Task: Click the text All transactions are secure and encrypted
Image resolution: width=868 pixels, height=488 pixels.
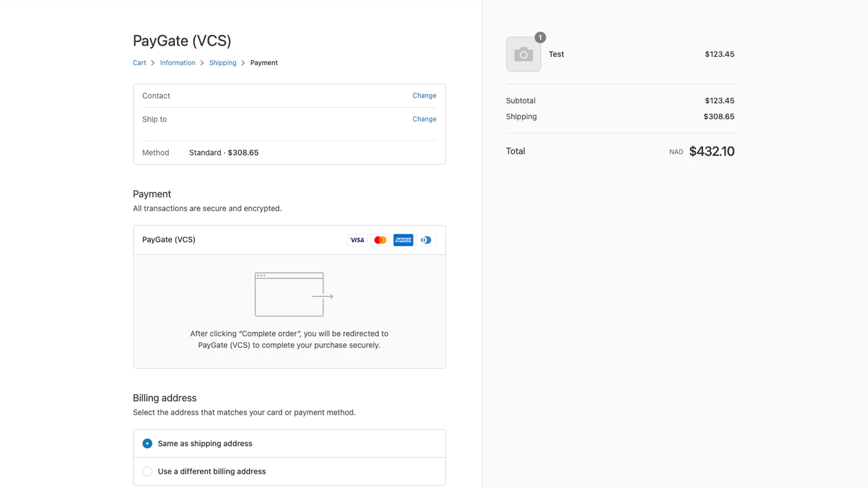Action: [x=207, y=209]
